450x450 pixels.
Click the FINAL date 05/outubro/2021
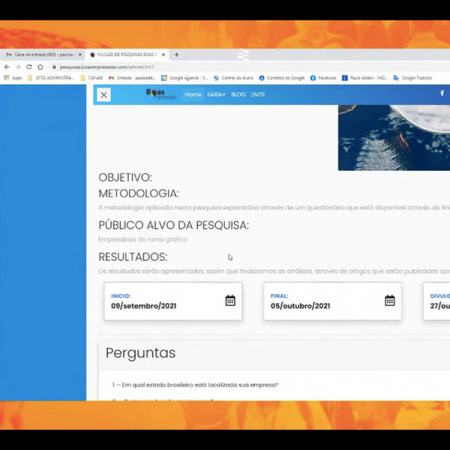click(300, 306)
